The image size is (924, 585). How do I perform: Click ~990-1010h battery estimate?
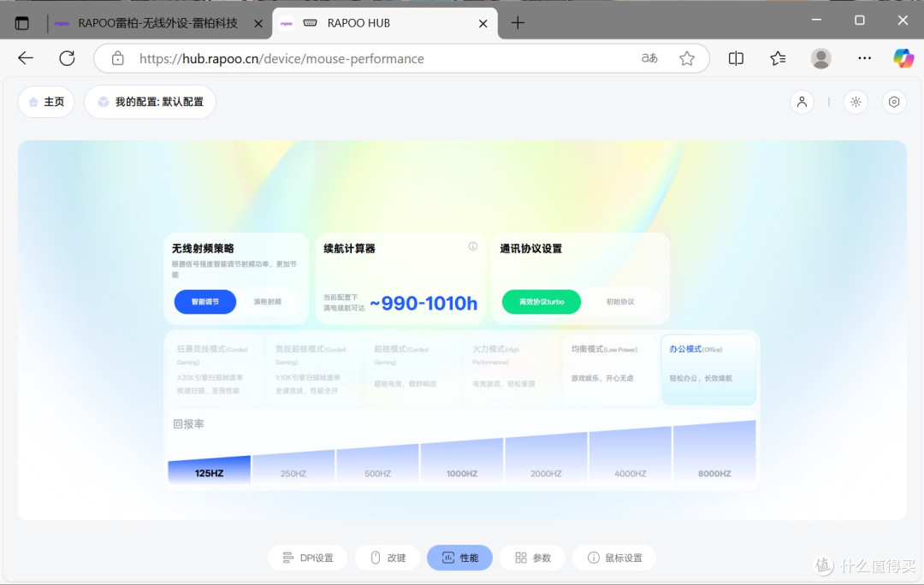point(423,303)
